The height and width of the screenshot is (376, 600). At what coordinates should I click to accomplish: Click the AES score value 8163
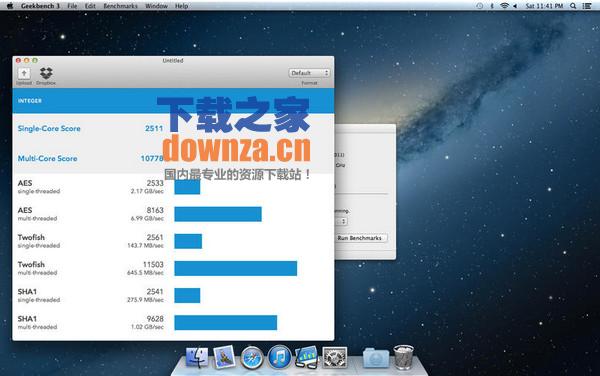point(155,210)
